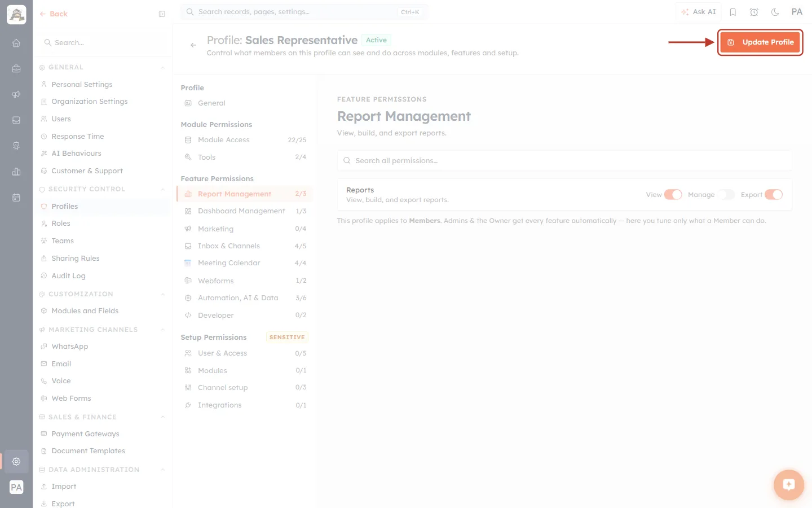
Task: Open the megaphone marketing icon in left rail
Action: tap(16, 94)
